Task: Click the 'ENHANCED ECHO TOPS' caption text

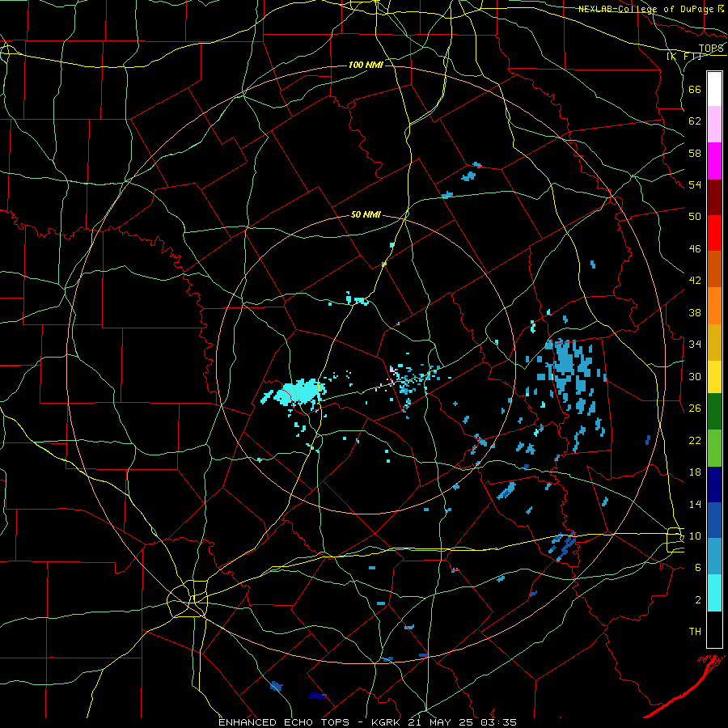Action: pyautogui.click(x=284, y=722)
